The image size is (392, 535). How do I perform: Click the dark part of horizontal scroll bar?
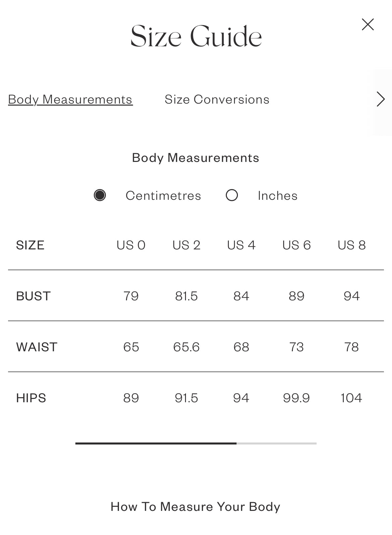pyautogui.click(x=156, y=443)
